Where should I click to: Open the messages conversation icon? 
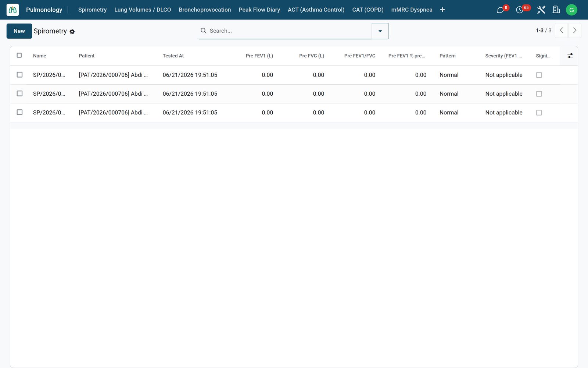tap(500, 10)
